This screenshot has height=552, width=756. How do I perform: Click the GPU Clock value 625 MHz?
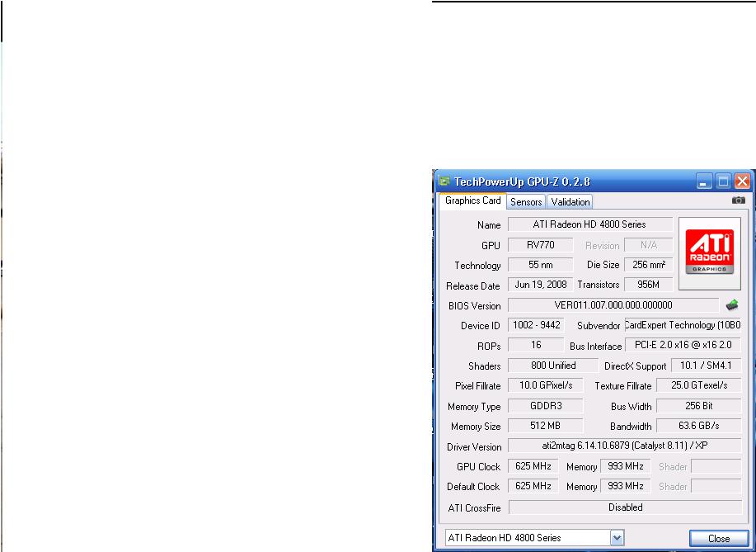click(x=533, y=466)
